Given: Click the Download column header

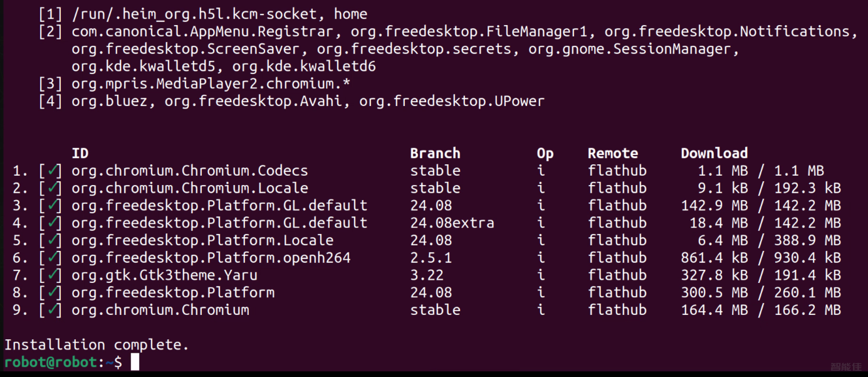Looking at the screenshot, I should point(714,153).
